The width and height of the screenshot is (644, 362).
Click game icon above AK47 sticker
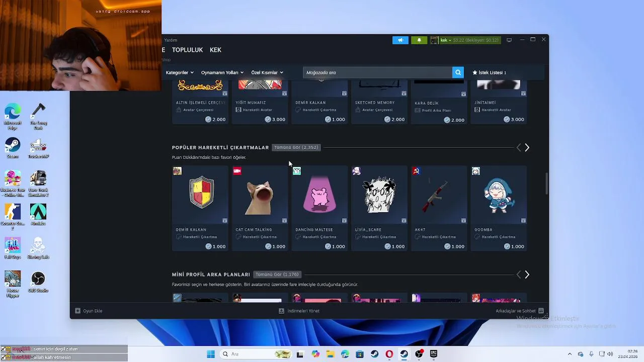pyautogui.click(x=416, y=171)
